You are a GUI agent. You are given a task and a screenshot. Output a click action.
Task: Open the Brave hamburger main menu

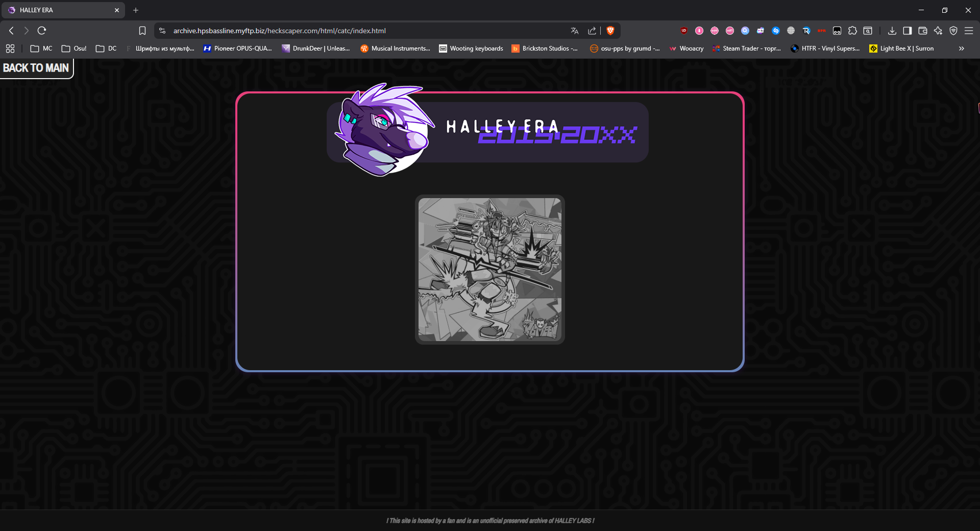point(968,31)
